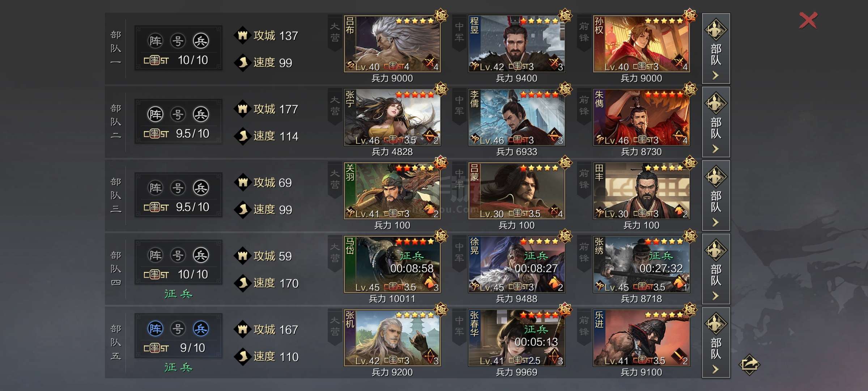Viewport: 868px width, 391px height.
Task: Expand 部队 panel for the fifth troop row
Action: [716, 342]
